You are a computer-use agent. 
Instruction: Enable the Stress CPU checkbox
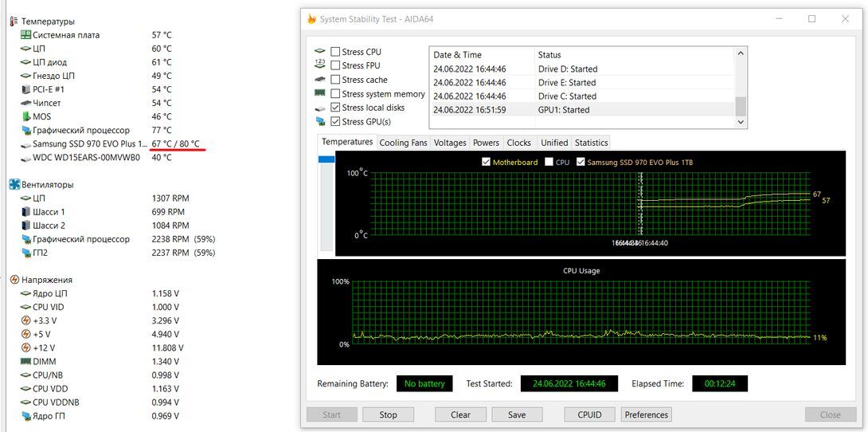335,52
